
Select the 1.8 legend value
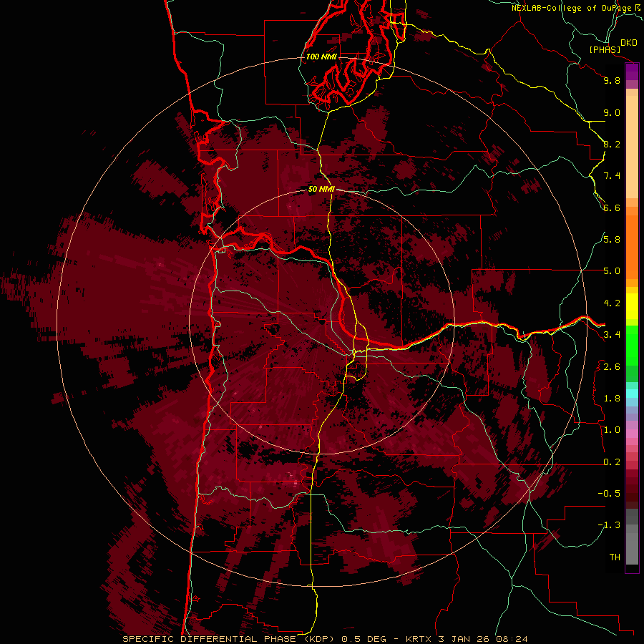(612, 399)
